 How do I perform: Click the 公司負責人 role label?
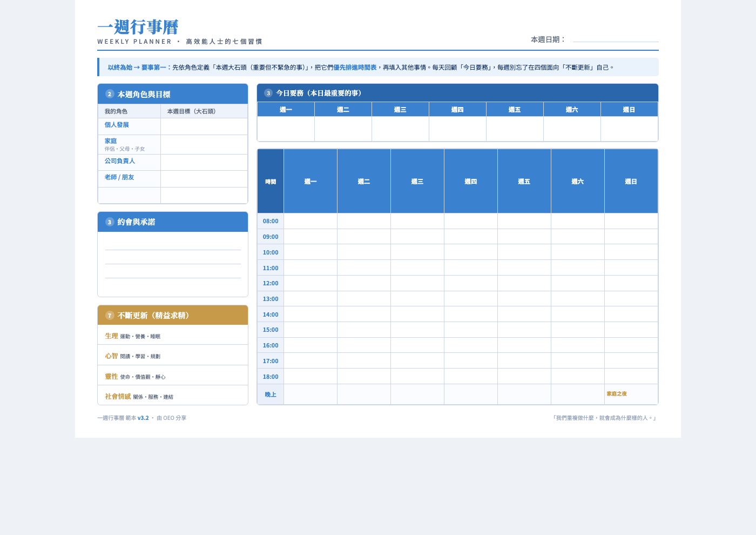tap(120, 161)
